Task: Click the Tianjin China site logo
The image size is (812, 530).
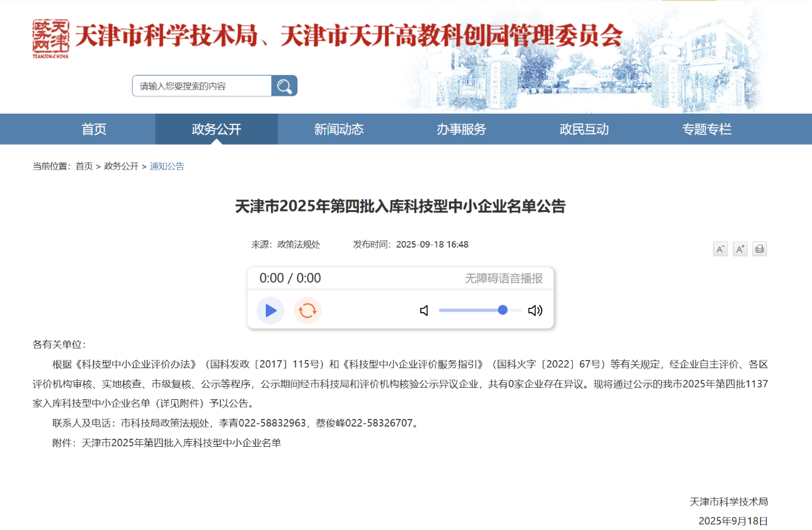Action: 51,38
